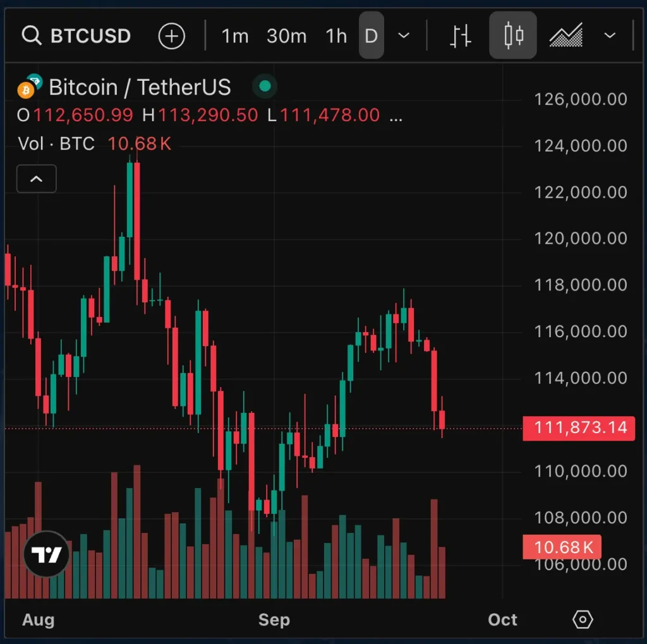Expand the timeframe interval dropdown
Screen dimensions: 647x644
404,36
